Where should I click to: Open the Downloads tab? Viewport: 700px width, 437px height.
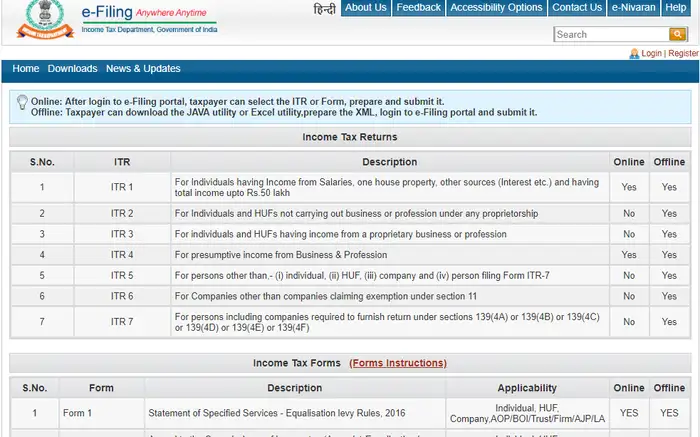[72, 69]
